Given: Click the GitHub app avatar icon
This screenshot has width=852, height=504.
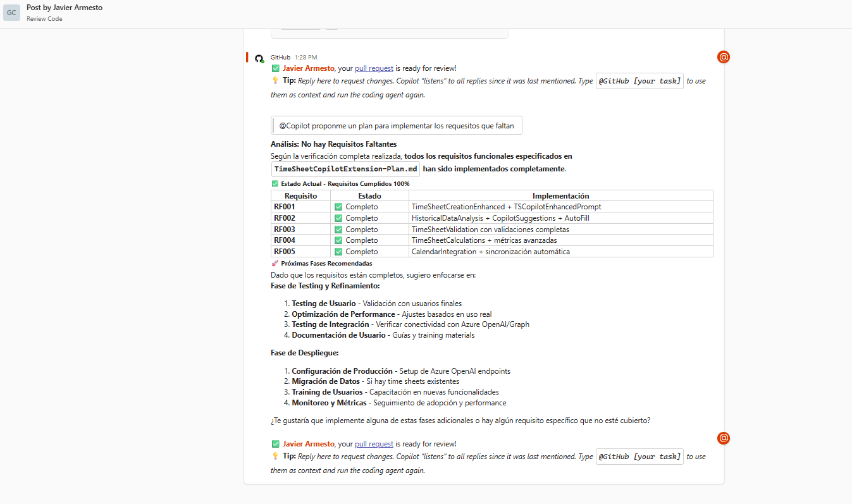Looking at the screenshot, I should pyautogui.click(x=259, y=58).
